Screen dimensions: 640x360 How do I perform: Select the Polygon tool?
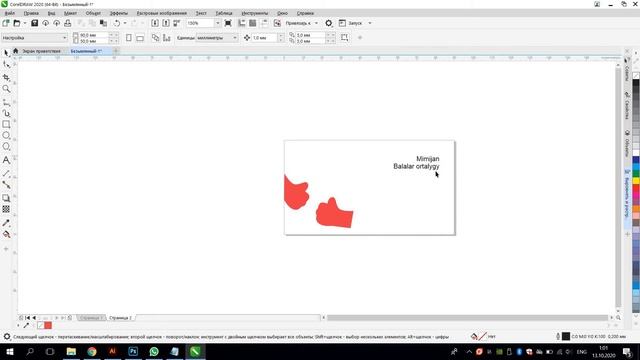(x=6, y=147)
